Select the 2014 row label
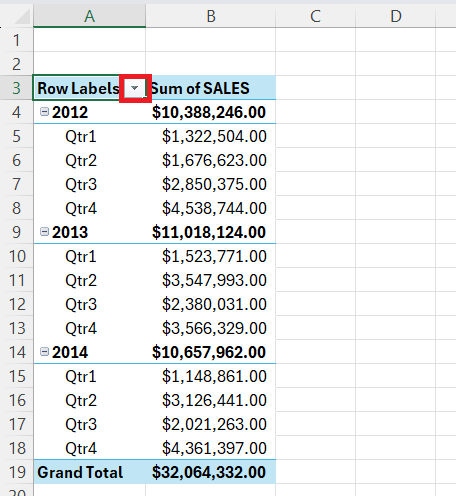 [x=70, y=352]
